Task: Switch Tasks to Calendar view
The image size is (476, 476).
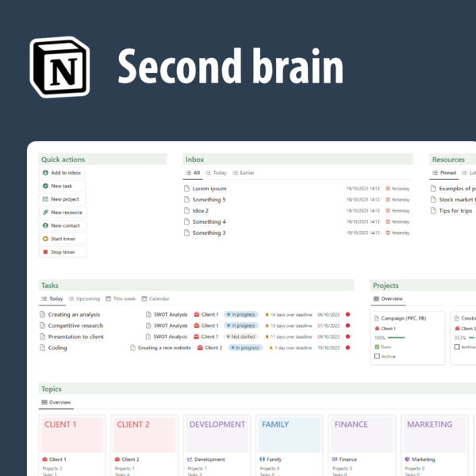Action: (155, 299)
